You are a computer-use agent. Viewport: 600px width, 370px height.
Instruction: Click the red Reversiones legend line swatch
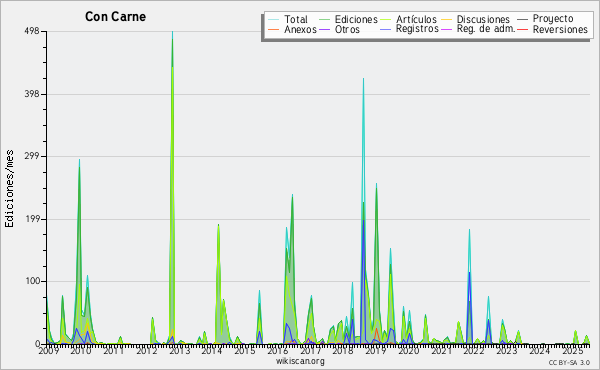pyautogui.click(x=523, y=29)
